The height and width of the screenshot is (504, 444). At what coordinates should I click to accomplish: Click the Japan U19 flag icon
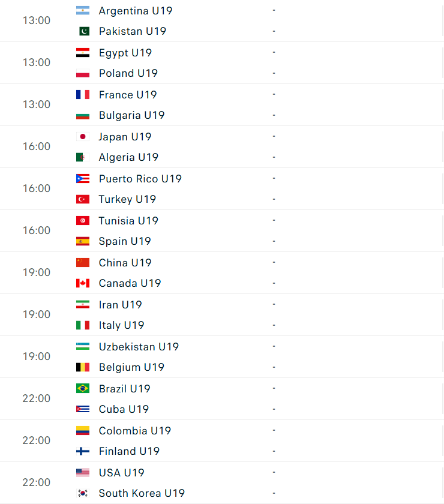[83, 137]
